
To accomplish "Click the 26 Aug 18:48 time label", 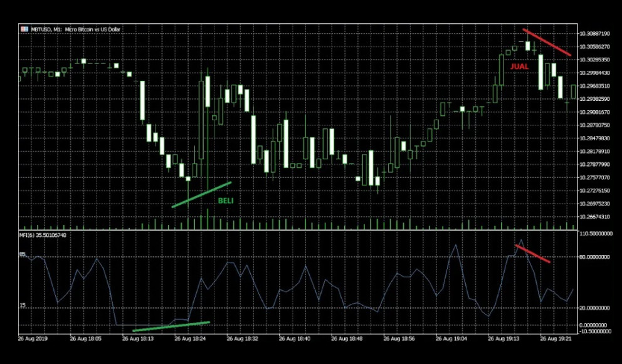I will click(346, 338).
